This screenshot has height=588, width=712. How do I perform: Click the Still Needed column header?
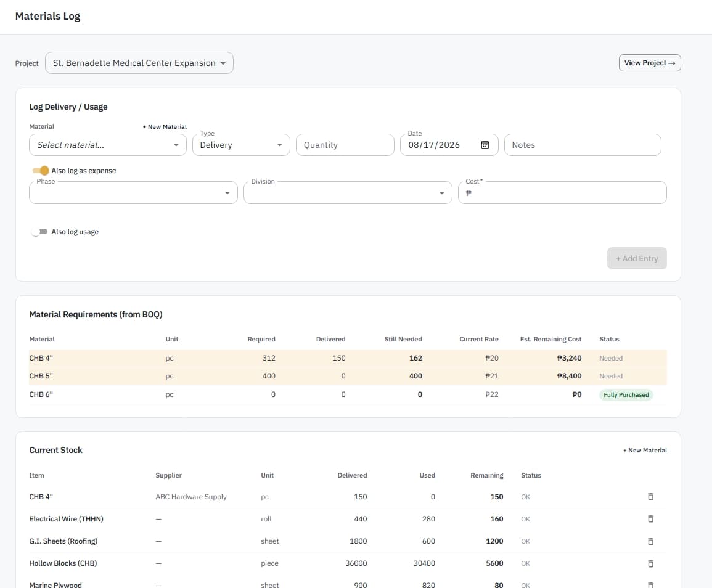tap(403, 339)
